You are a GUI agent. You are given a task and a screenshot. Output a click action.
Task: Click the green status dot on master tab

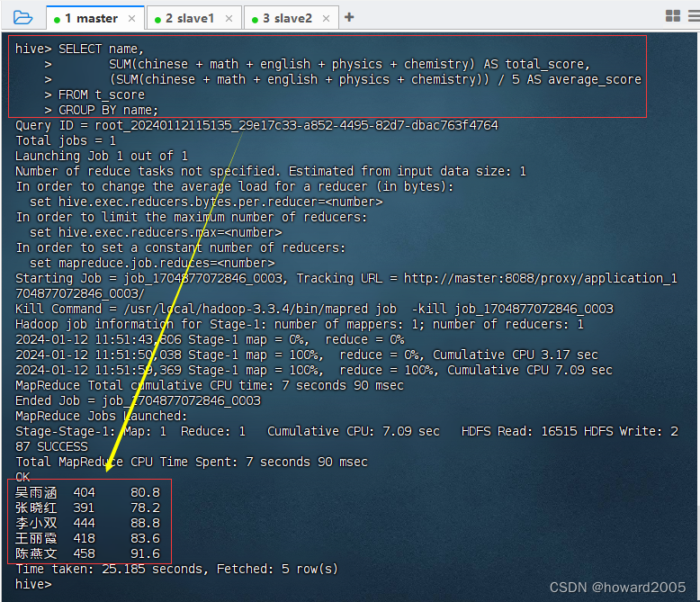coord(57,20)
